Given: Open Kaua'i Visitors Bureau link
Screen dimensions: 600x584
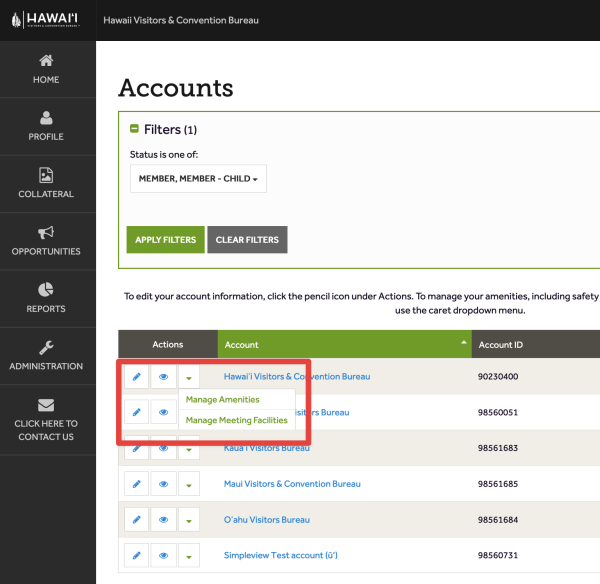Looking at the screenshot, I should (267, 448).
